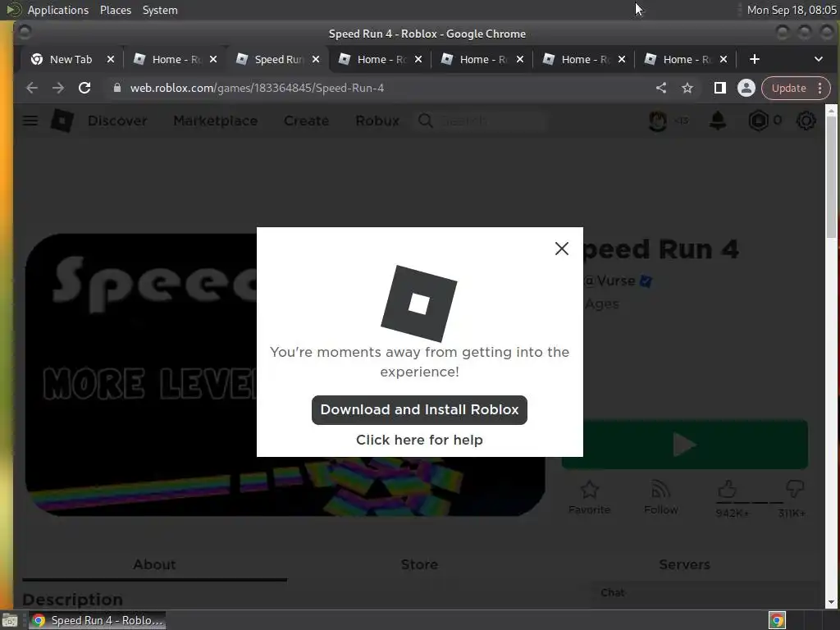Open Roblox notifications bell
The height and width of the screenshot is (630, 840).
(x=717, y=121)
